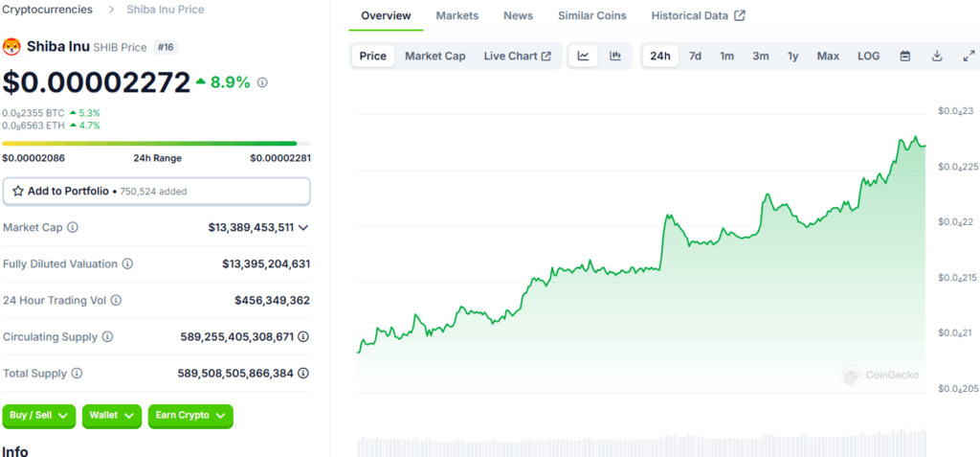Select the 1m time range
This screenshot has height=457, width=980.
(727, 57)
